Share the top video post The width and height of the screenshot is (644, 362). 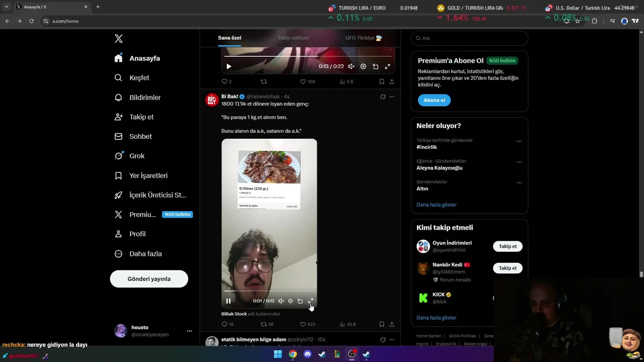[x=392, y=81]
